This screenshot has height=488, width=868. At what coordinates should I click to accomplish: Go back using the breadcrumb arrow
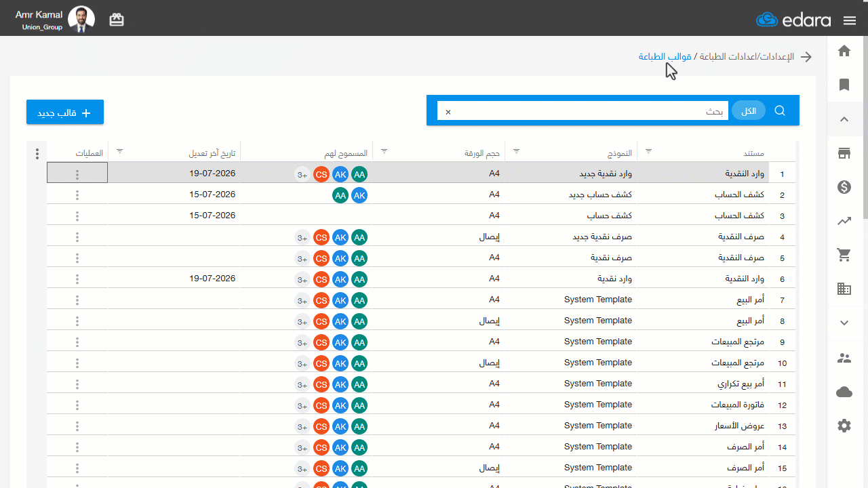806,57
